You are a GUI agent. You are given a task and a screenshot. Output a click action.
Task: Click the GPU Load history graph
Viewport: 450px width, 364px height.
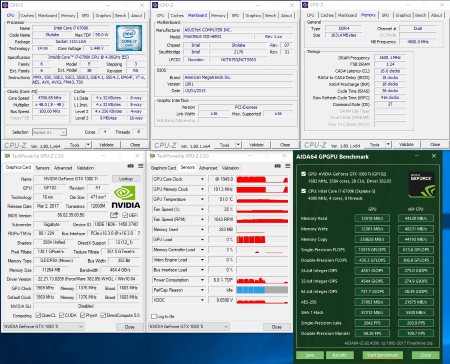tap(262, 240)
